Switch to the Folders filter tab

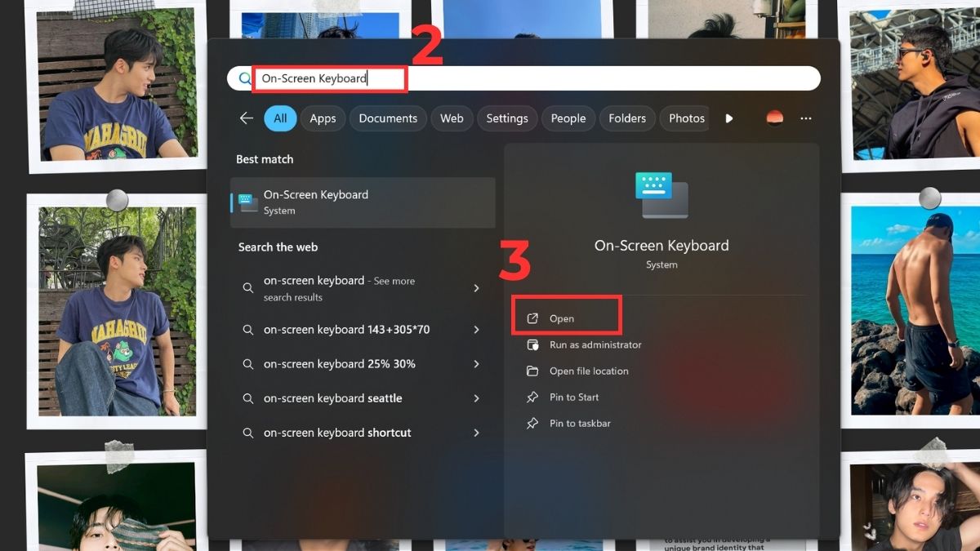coord(627,118)
